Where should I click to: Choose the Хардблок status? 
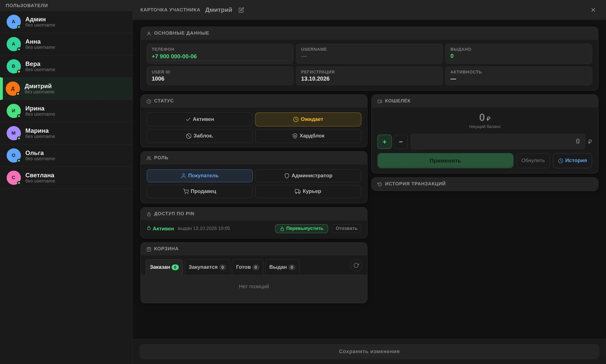coord(308,136)
